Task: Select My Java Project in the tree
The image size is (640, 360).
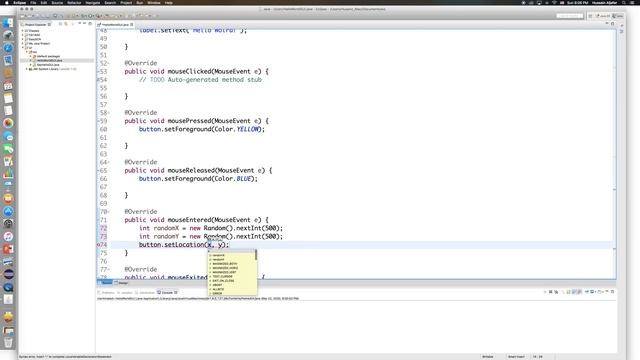Action: click(x=39, y=43)
